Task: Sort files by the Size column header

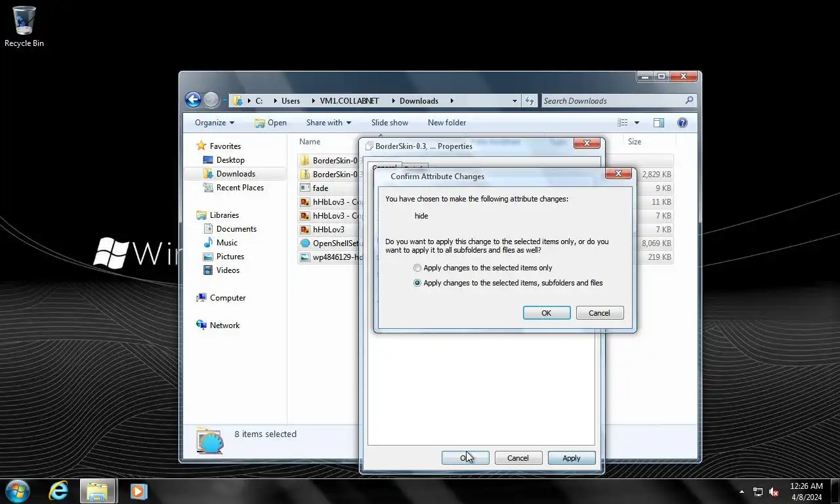Action: point(634,142)
